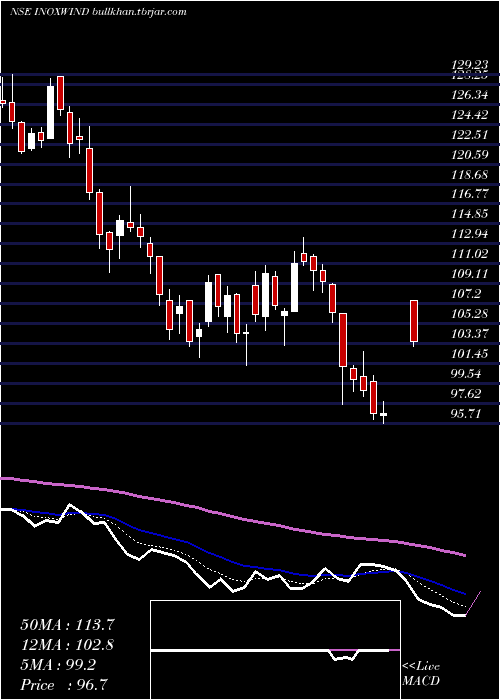The image size is (500, 700).
Task: Select the 5MA : 99.2 readout
Action: (58, 665)
